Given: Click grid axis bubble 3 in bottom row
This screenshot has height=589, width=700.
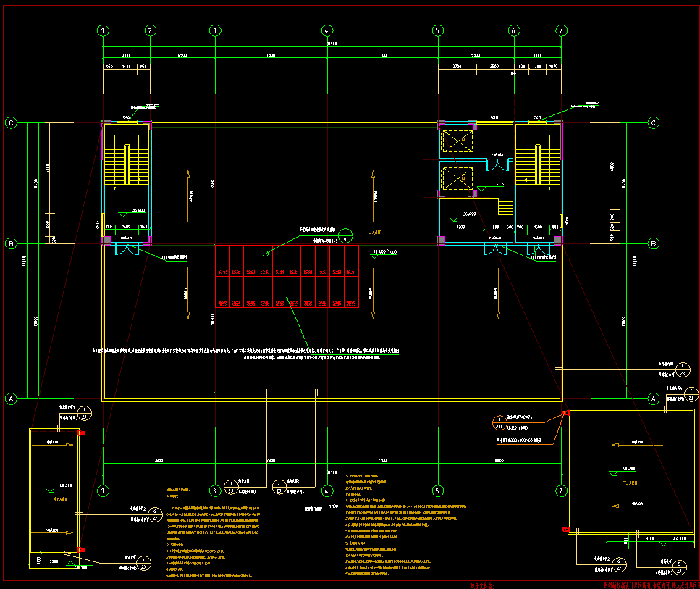Looking at the screenshot, I should pos(214,490).
